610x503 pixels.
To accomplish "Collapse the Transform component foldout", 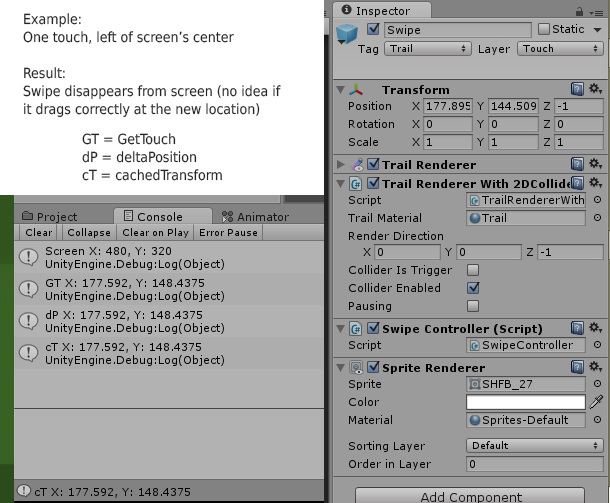I will pos(340,90).
